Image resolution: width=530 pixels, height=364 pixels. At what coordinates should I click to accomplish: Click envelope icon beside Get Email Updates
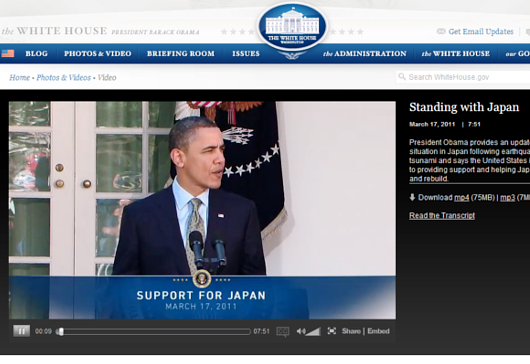(441, 31)
